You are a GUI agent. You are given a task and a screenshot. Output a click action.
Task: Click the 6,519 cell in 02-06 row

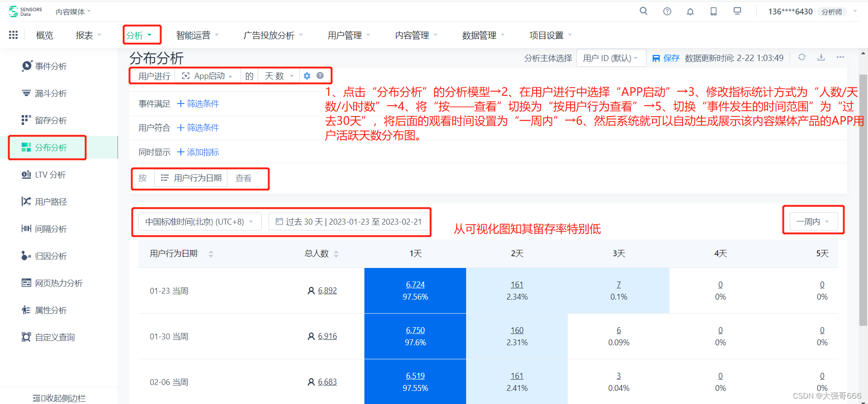pyautogui.click(x=415, y=376)
